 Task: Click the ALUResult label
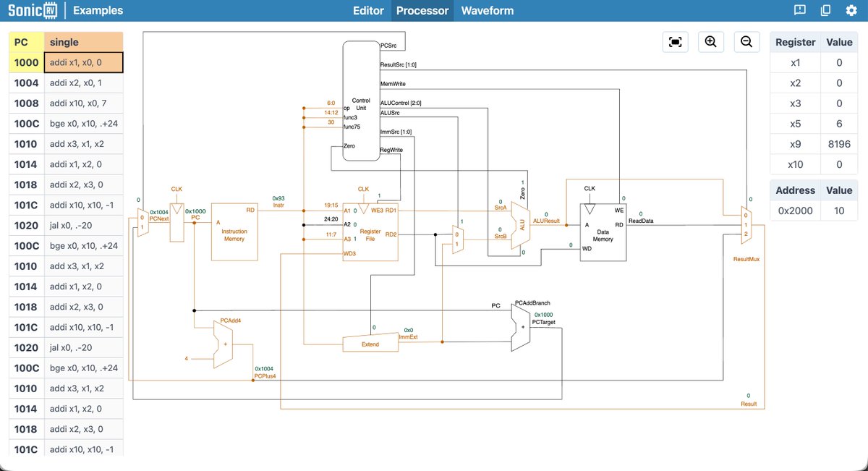546,221
